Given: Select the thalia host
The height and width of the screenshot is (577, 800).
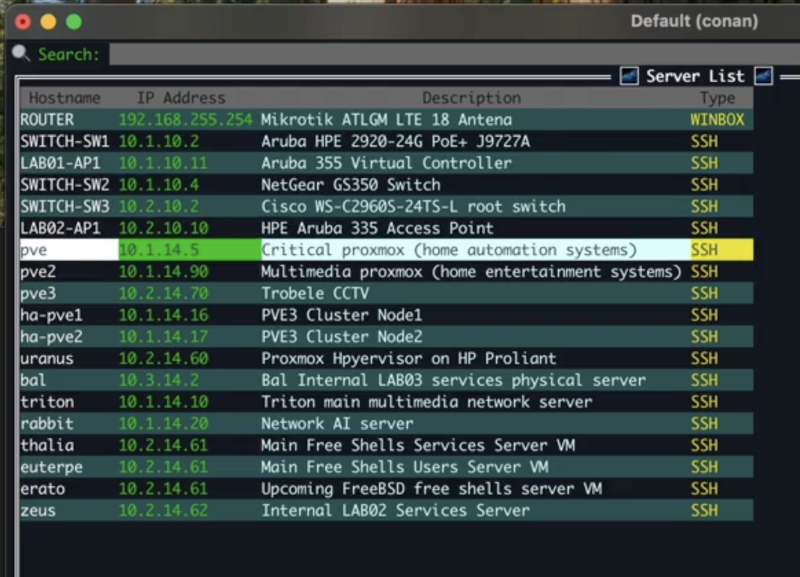Looking at the screenshot, I should point(47,445).
